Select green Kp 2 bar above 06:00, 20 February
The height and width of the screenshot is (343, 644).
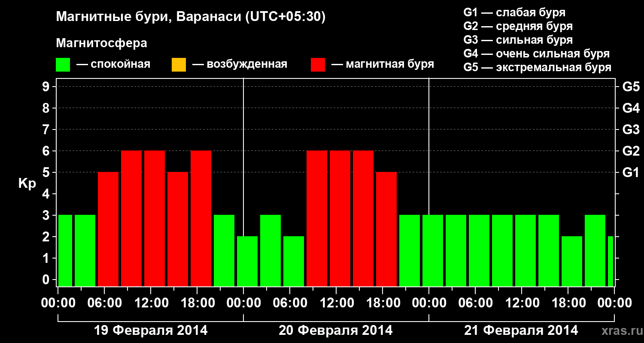pyautogui.click(x=294, y=262)
